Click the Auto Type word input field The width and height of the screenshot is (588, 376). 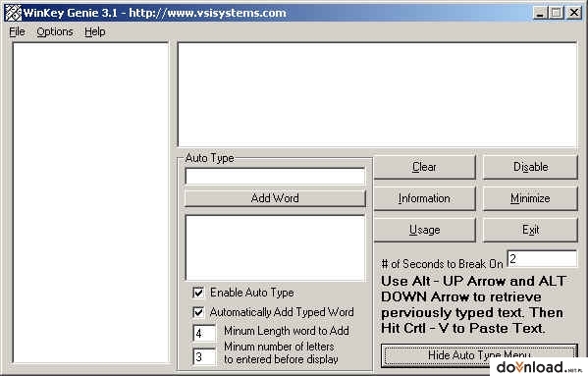click(275, 176)
